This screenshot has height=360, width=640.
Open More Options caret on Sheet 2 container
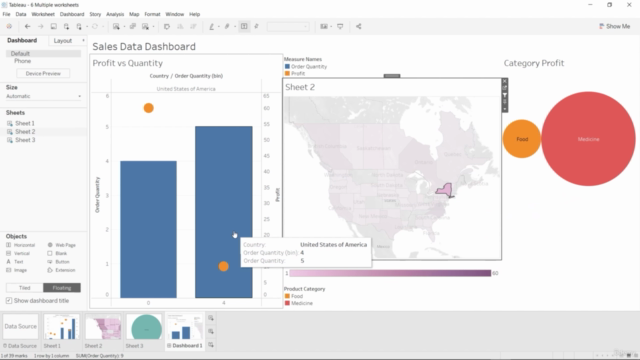505,109
